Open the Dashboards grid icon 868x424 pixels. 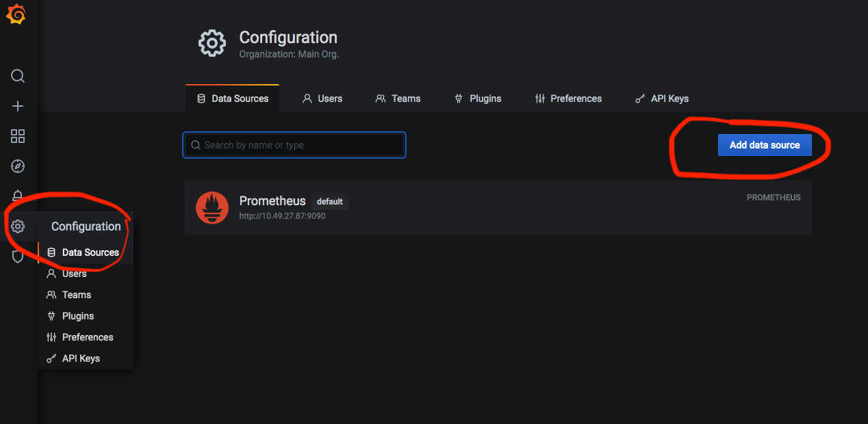coord(18,136)
